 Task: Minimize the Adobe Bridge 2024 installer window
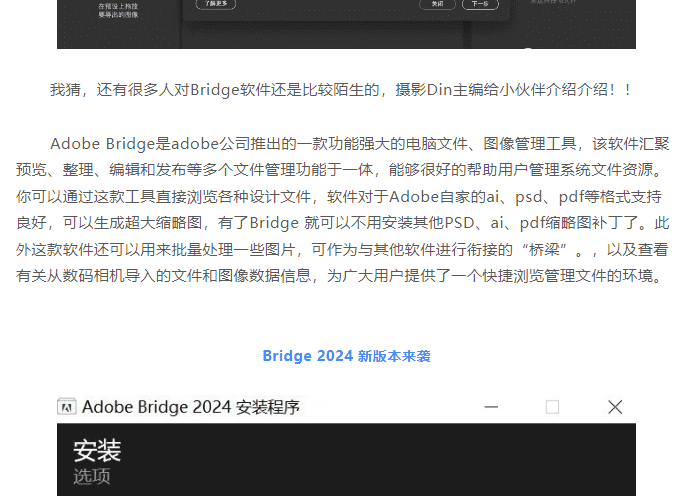(491, 407)
